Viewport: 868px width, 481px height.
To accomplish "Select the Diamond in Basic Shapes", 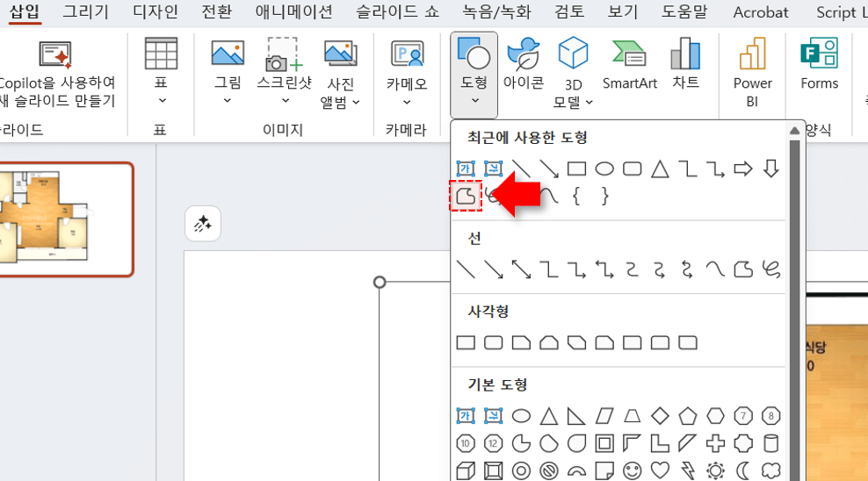I will 659,416.
